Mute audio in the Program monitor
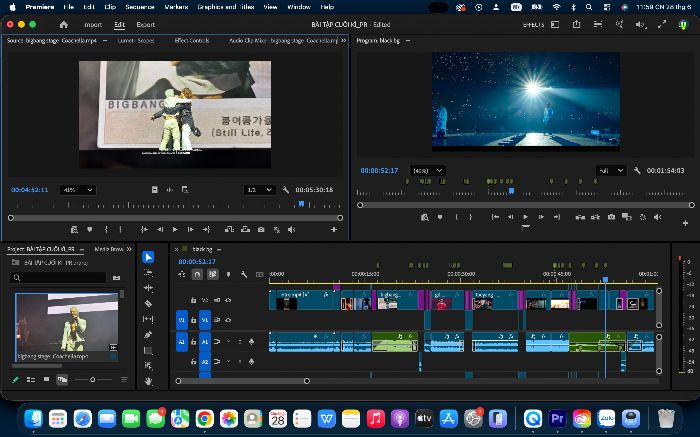The image size is (700, 437). [658, 217]
